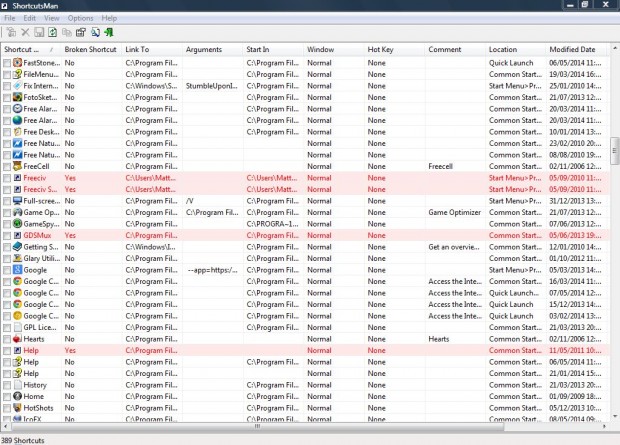
Task: Click the HotShots row icon
Action: click(x=17, y=407)
